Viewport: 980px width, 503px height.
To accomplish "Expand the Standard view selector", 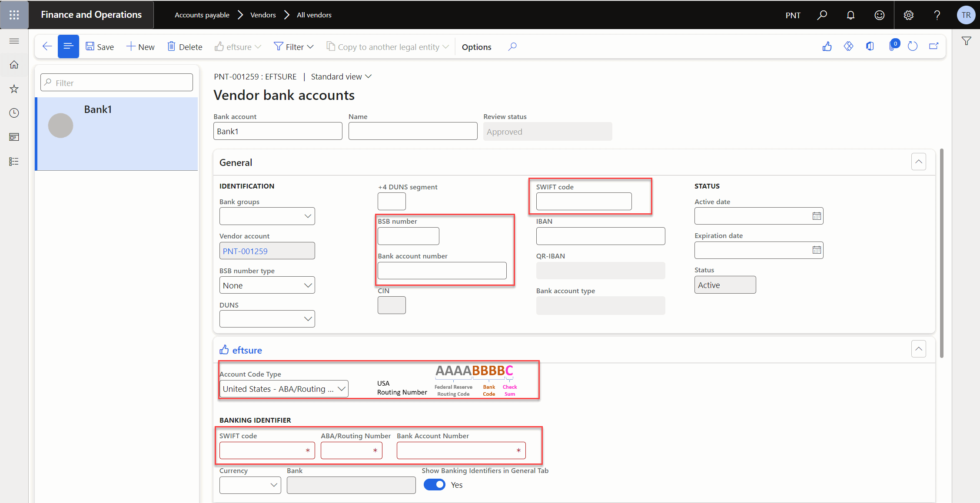I will [342, 77].
